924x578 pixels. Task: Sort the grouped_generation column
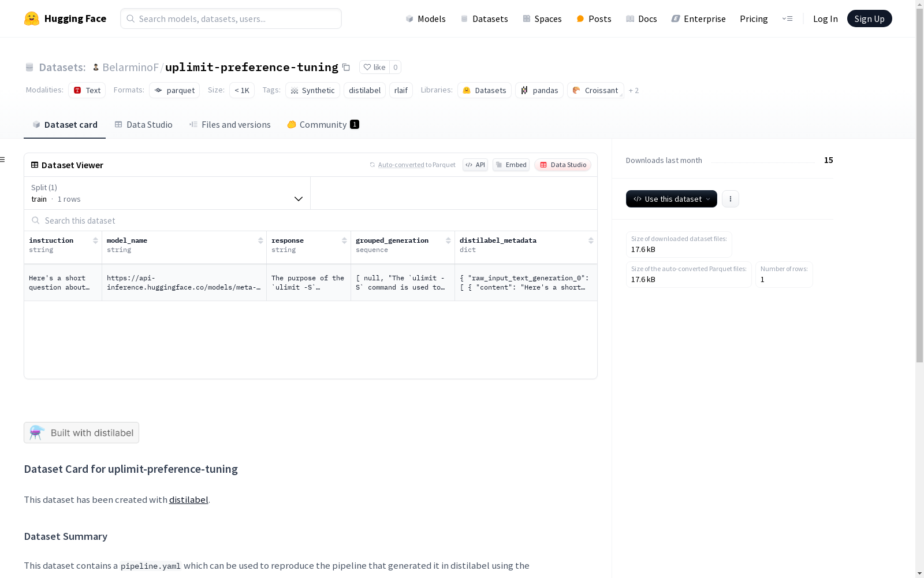448,240
